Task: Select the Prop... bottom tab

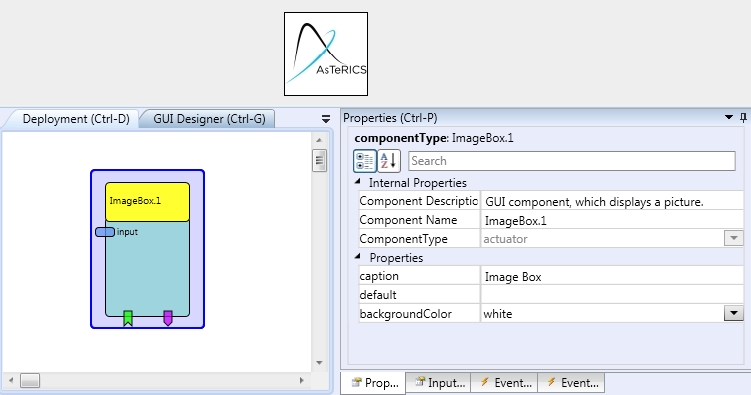Action: pyautogui.click(x=374, y=383)
